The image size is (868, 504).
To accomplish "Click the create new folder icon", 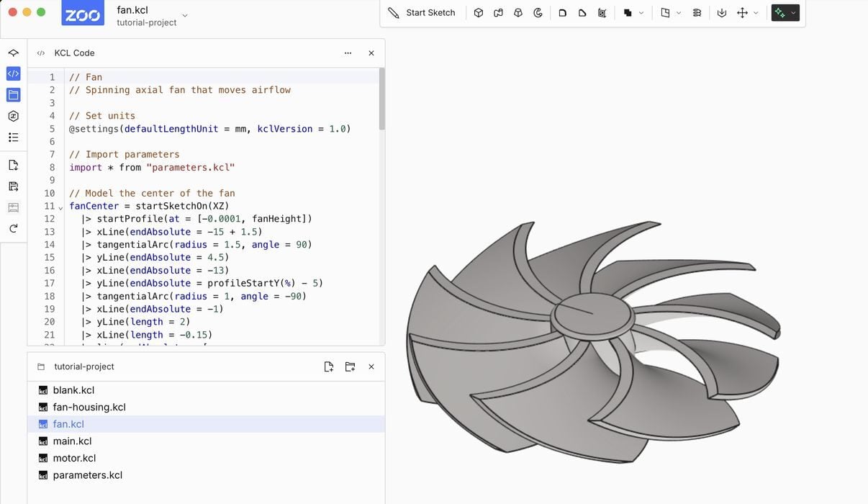I will (x=350, y=366).
